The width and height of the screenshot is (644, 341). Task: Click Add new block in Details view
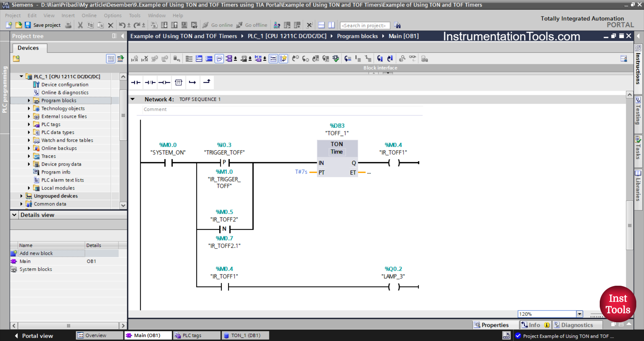36,253
